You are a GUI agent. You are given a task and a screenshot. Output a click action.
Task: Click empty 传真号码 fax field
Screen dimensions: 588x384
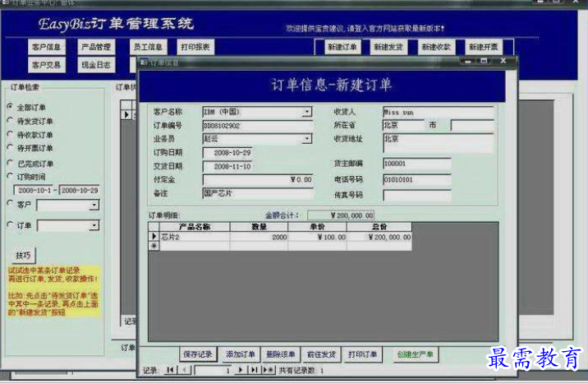[416, 195]
